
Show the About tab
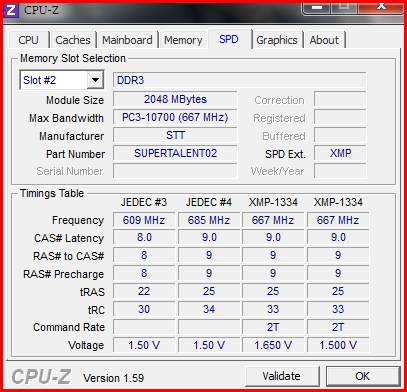(x=324, y=40)
